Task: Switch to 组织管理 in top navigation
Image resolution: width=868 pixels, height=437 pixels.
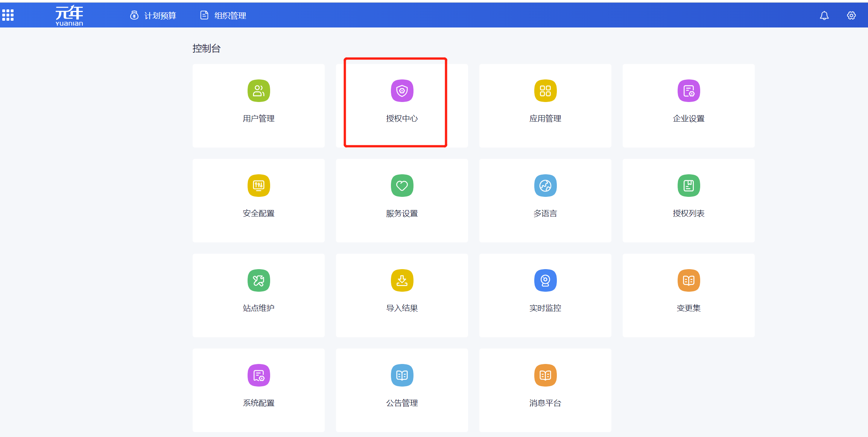Action: pyautogui.click(x=223, y=15)
